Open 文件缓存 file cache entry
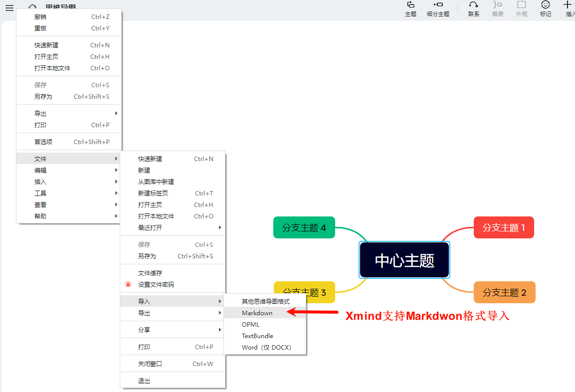Image resolution: width=575 pixels, height=392 pixels. tap(173, 273)
